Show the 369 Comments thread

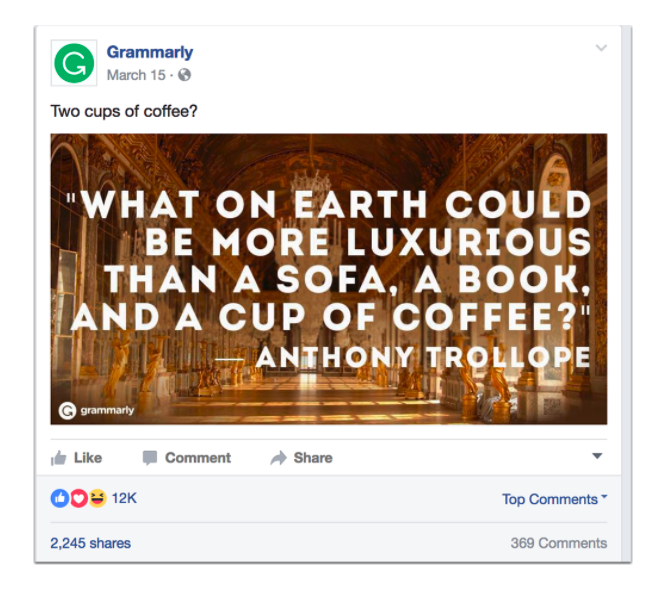[558, 543]
